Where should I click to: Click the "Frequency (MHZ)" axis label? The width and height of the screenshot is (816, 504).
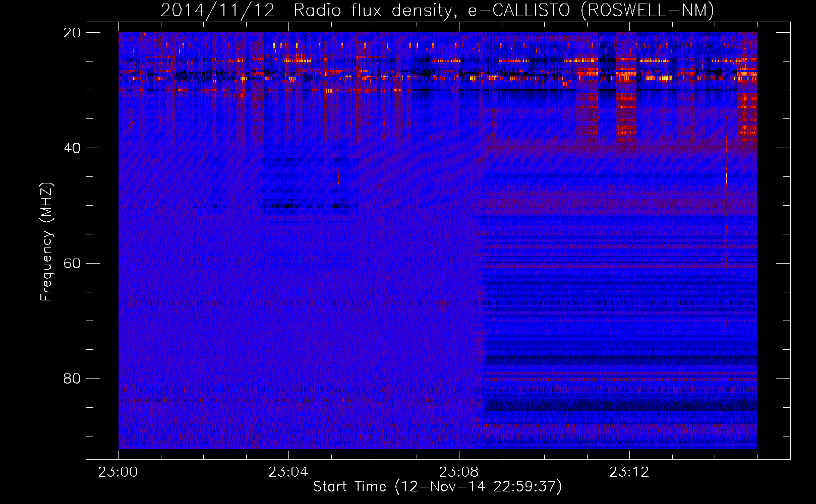tap(46, 242)
